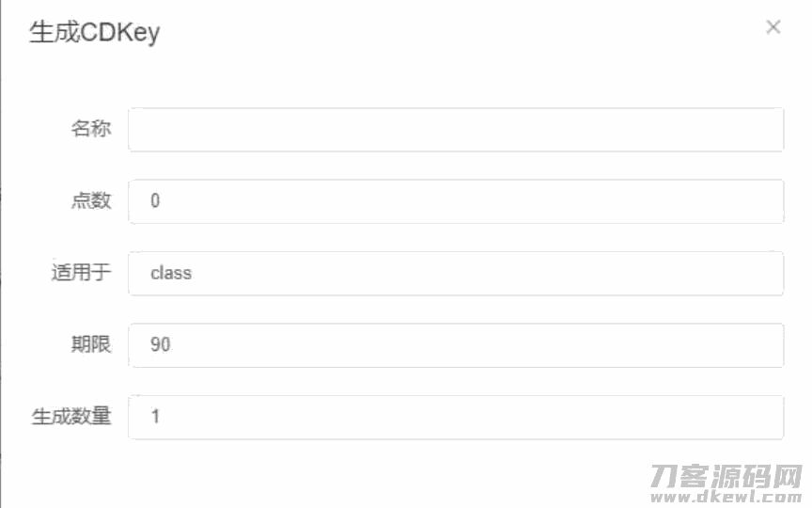Click the 期限 label

(x=91, y=345)
